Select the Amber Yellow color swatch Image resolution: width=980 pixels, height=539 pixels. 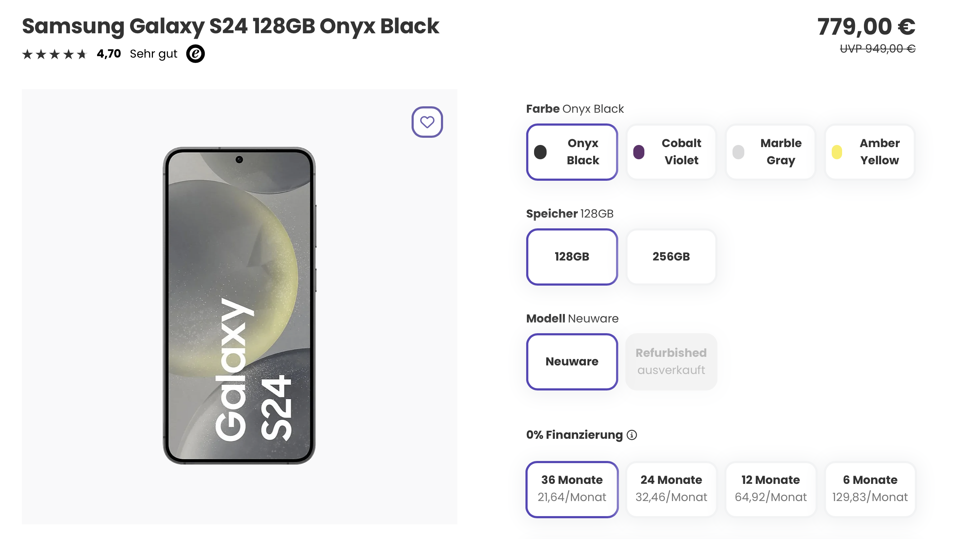[870, 152]
